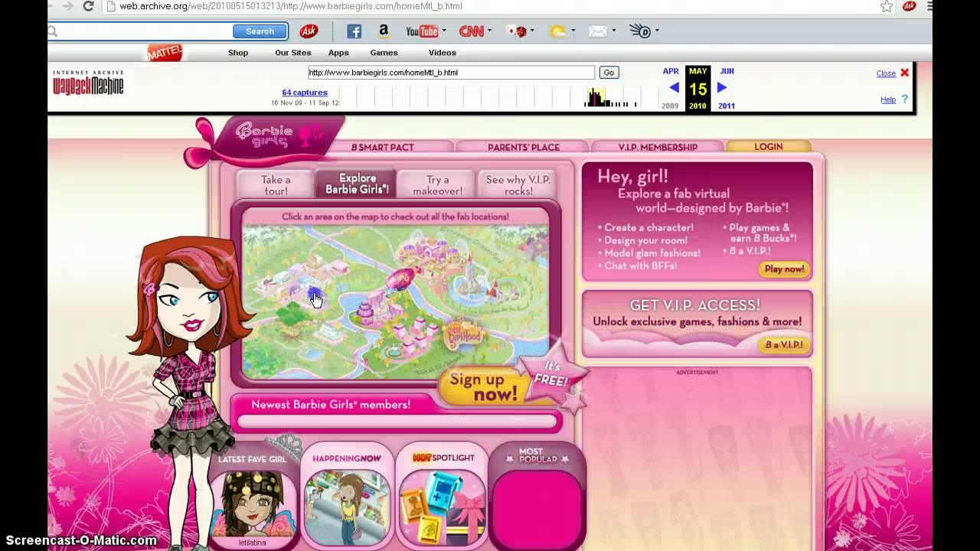Expand the dice games dropdown arrow
This screenshot has width=980, height=551.
[532, 31]
